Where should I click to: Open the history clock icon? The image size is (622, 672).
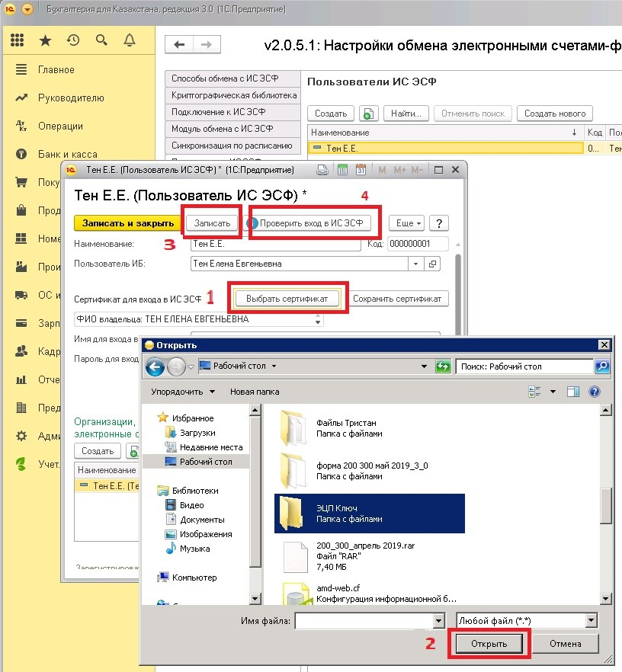pos(72,40)
